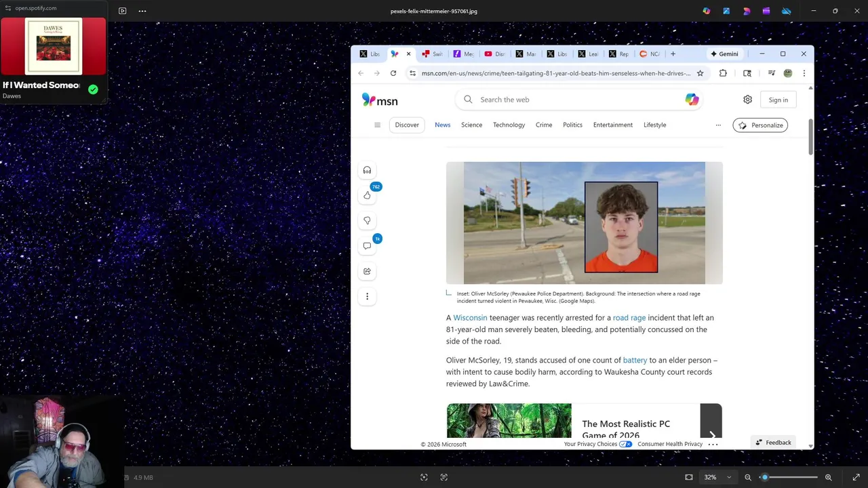
Task: Toggle the green saved check in Spotify miniplayer
Action: [93, 89]
